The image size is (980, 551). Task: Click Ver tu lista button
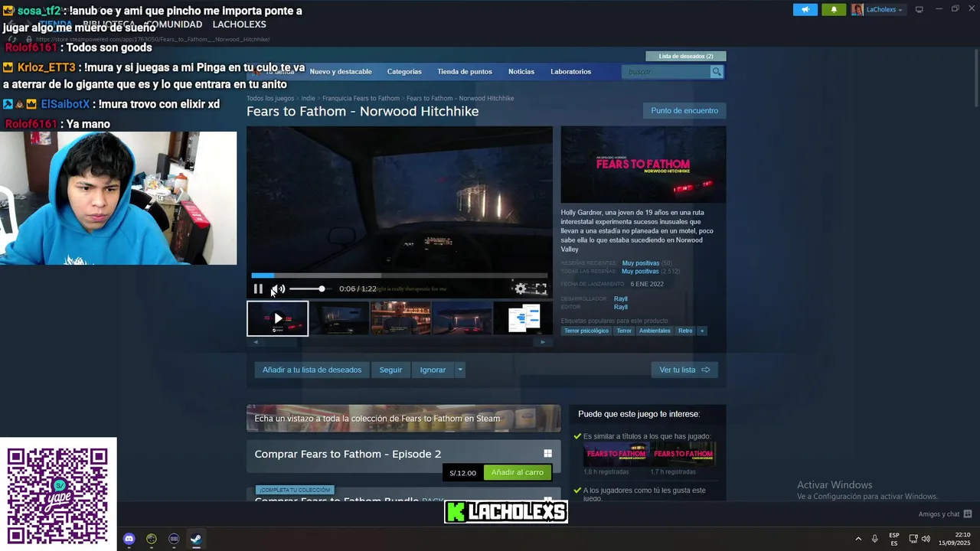point(684,370)
